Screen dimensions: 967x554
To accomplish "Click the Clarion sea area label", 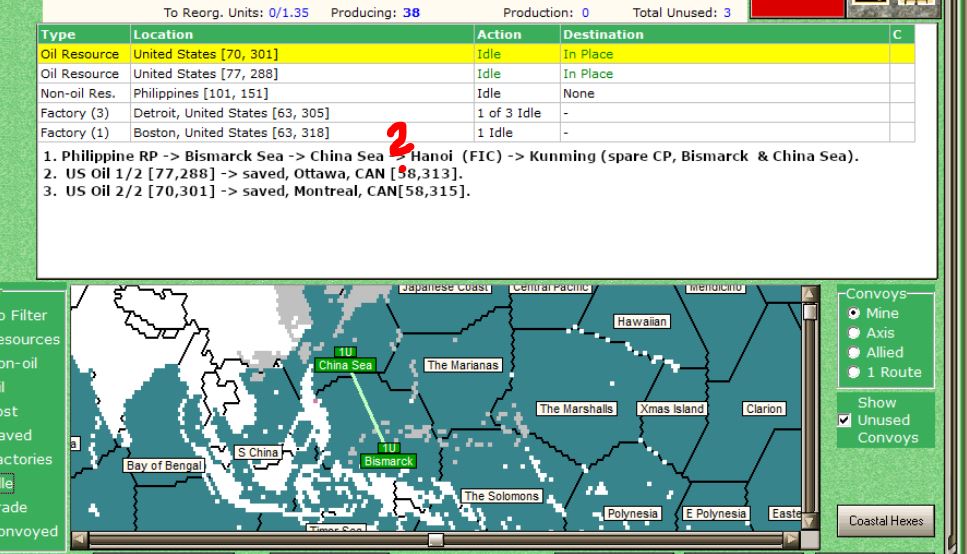I will [x=764, y=408].
